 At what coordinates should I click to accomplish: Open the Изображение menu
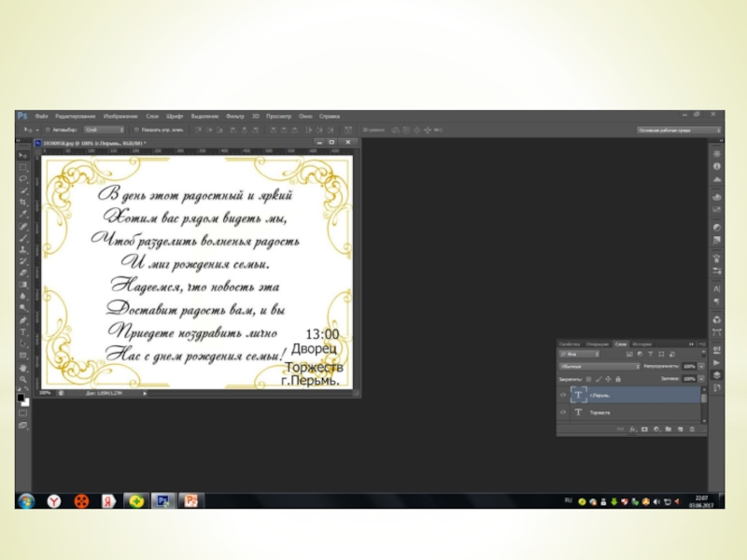(121, 116)
